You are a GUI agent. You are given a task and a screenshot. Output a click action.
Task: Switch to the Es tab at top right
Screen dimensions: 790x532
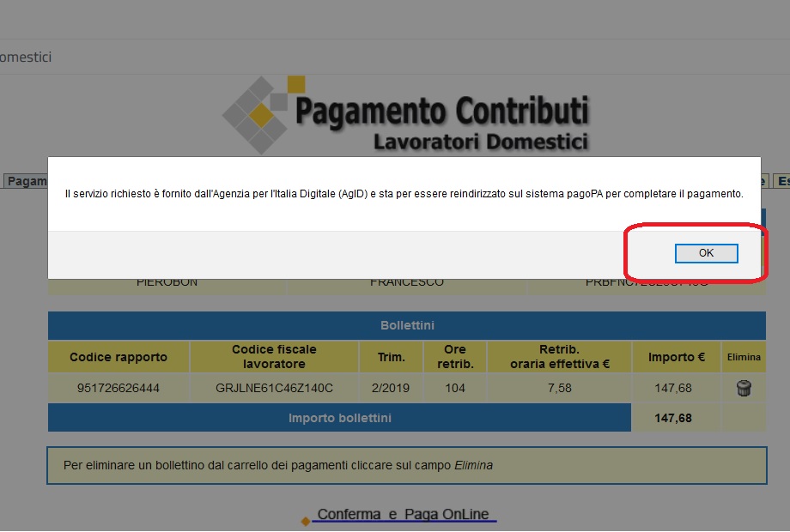point(782,181)
